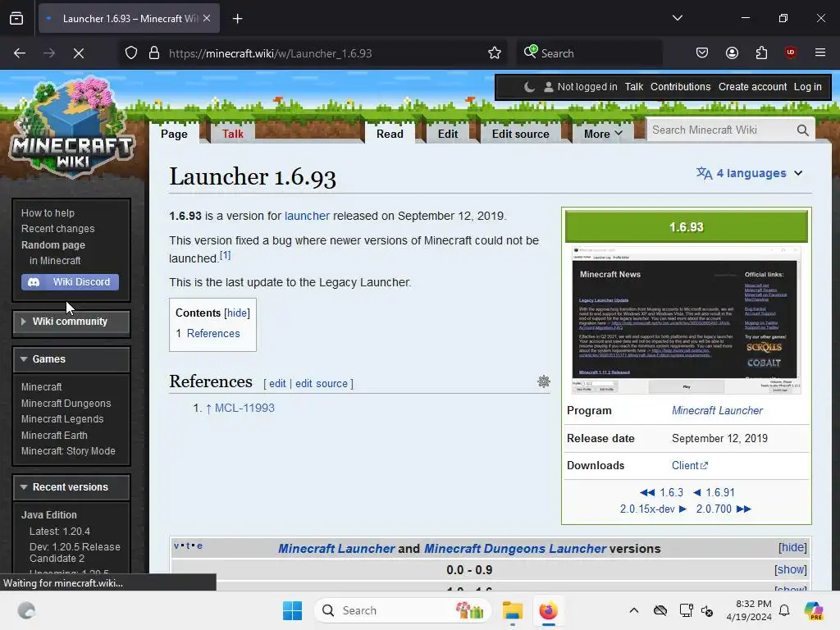
Task: Open citation footnote [1]
Action: (225, 255)
